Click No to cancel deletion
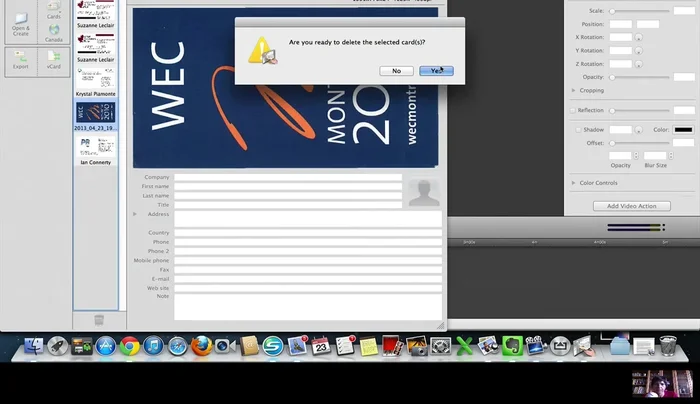The height and width of the screenshot is (404, 700). (396, 71)
